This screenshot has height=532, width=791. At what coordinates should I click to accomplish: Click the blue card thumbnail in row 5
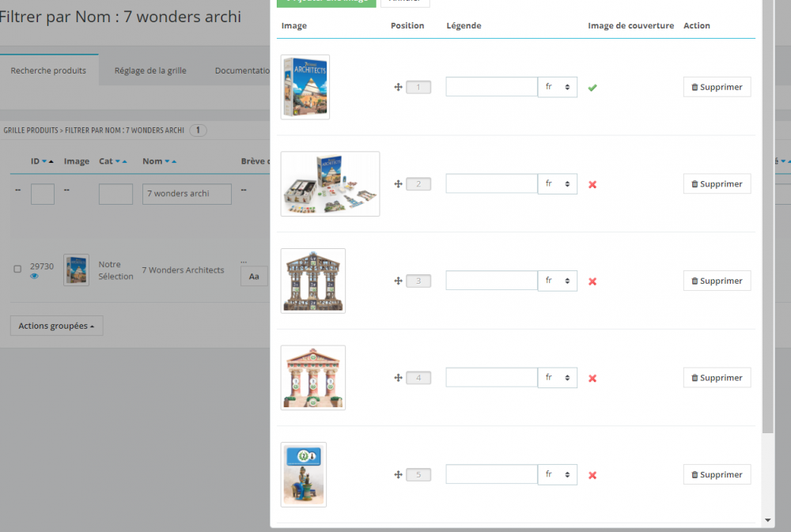tap(304, 474)
